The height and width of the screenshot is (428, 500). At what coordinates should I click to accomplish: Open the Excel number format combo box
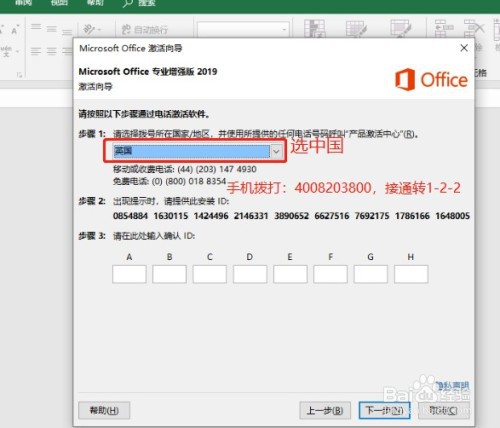[x=243, y=30]
